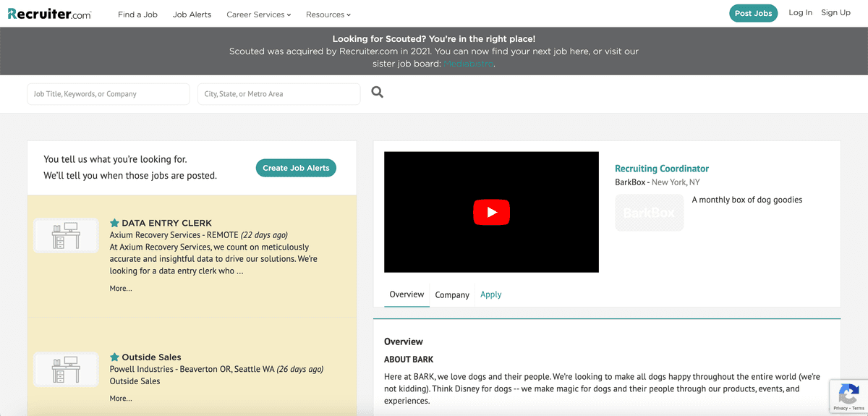
Task: Click the BarkBox company logo
Action: click(649, 213)
